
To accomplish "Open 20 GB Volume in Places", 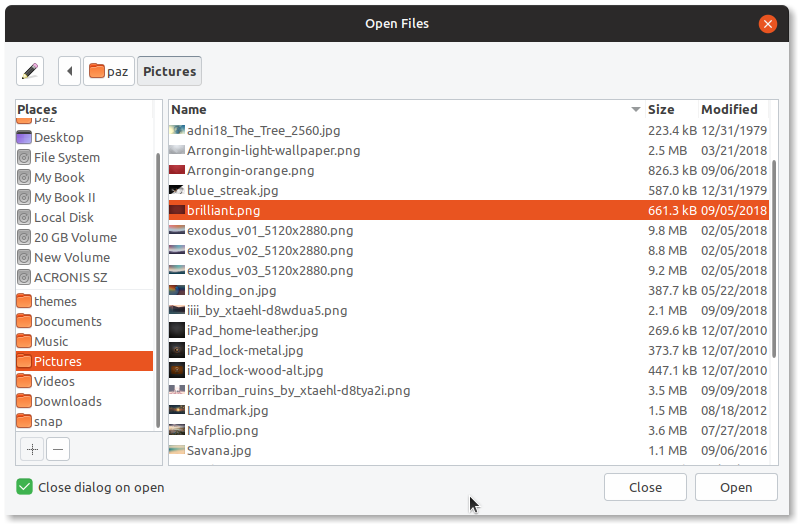I will point(84,237).
